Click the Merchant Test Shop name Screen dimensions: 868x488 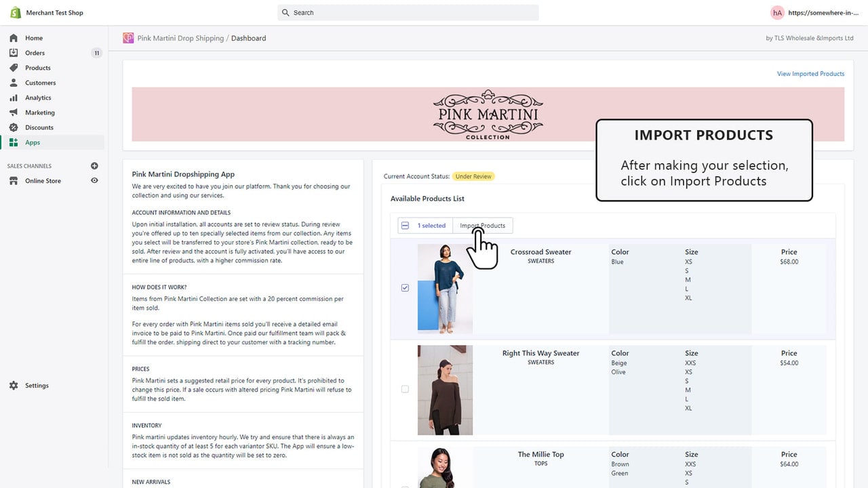[55, 13]
